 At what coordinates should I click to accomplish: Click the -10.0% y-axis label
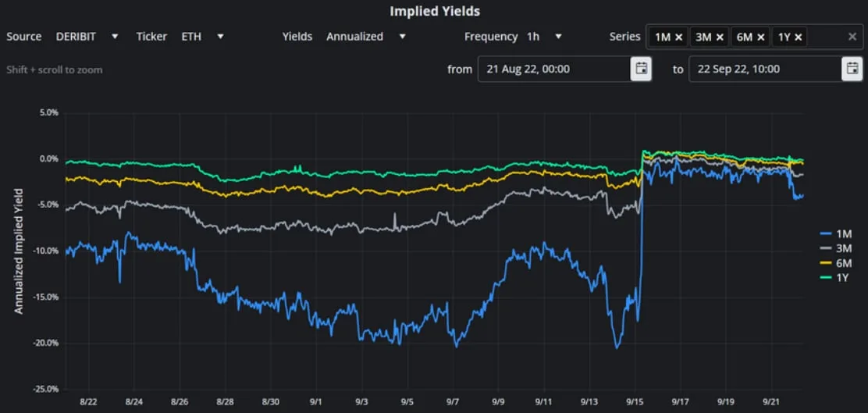pyautogui.click(x=47, y=251)
